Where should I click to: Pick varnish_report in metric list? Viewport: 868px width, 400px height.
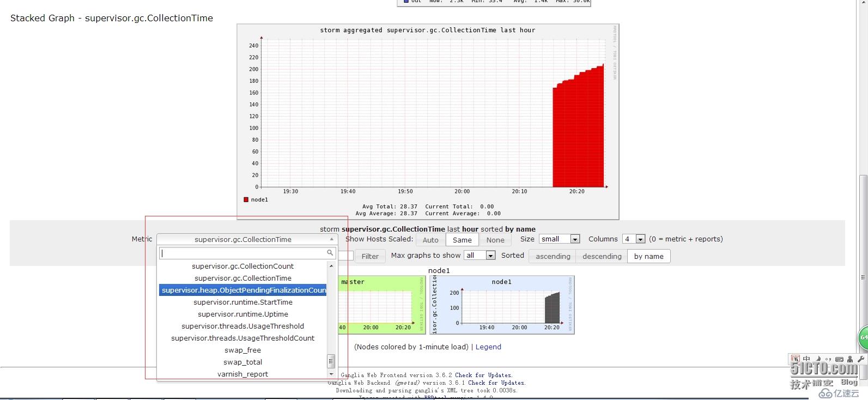242,374
